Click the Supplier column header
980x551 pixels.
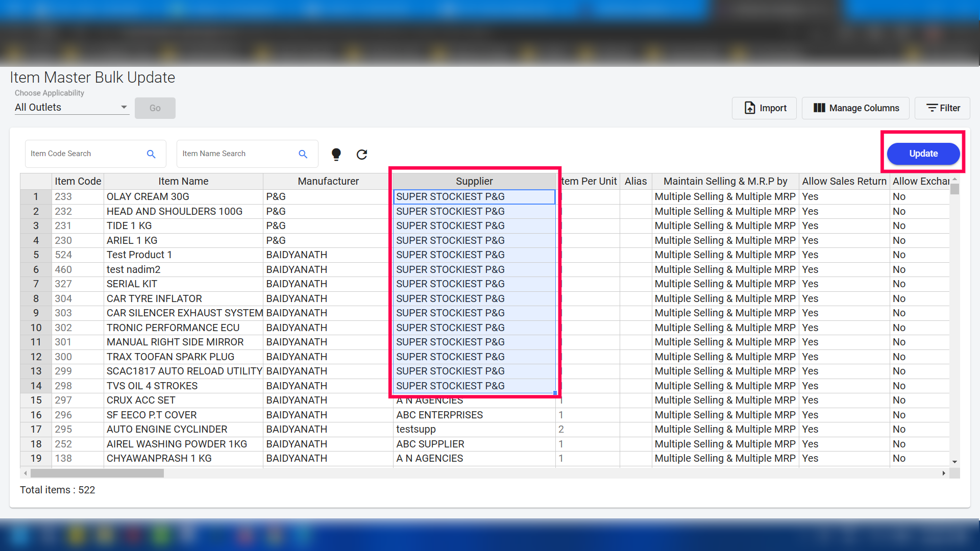[x=474, y=181]
